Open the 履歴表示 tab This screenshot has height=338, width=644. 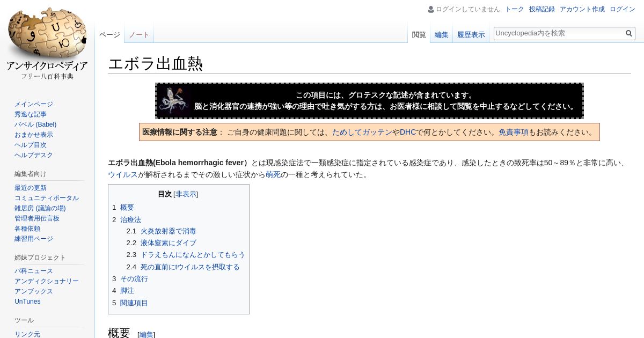click(x=471, y=35)
